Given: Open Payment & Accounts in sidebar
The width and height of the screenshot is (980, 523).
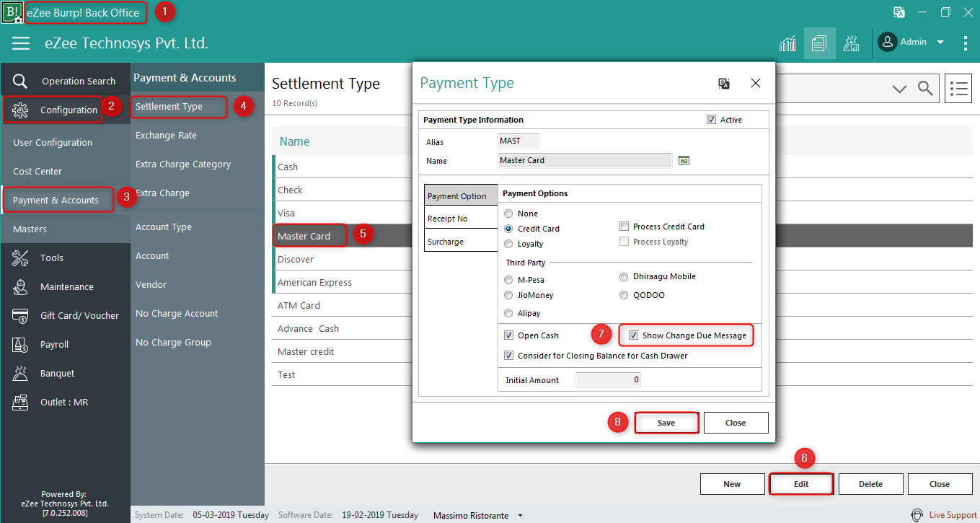Looking at the screenshot, I should (58, 200).
